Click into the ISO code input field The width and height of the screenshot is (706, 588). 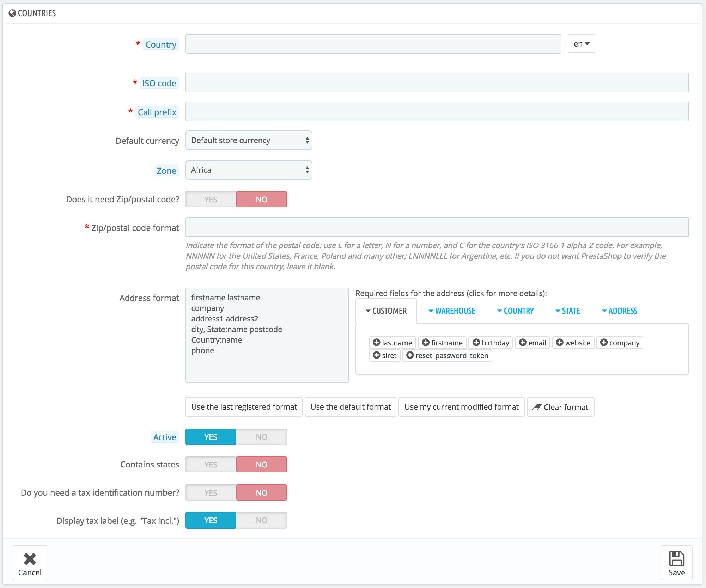[x=437, y=82]
